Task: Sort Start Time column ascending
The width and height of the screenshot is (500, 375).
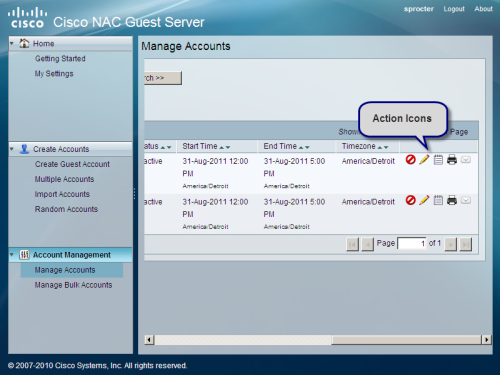Action: click(222, 147)
